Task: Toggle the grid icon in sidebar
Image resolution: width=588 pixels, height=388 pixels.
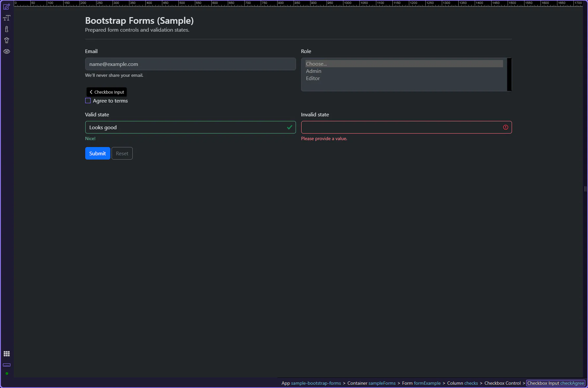Action: pyautogui.click(x=7, y=354)
